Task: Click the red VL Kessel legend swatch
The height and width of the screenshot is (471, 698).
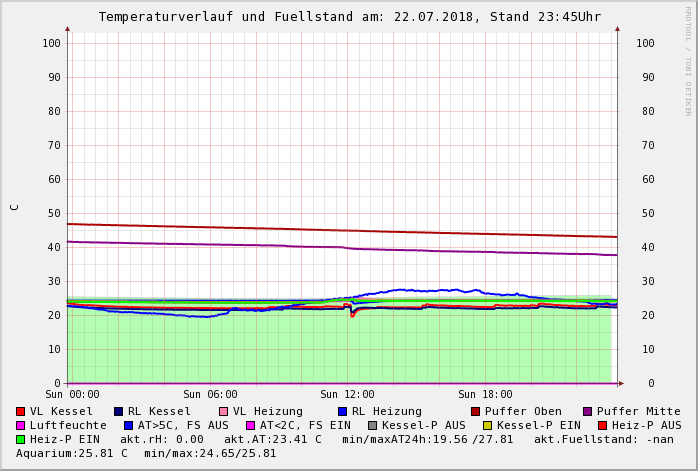Action: [20, 411]
